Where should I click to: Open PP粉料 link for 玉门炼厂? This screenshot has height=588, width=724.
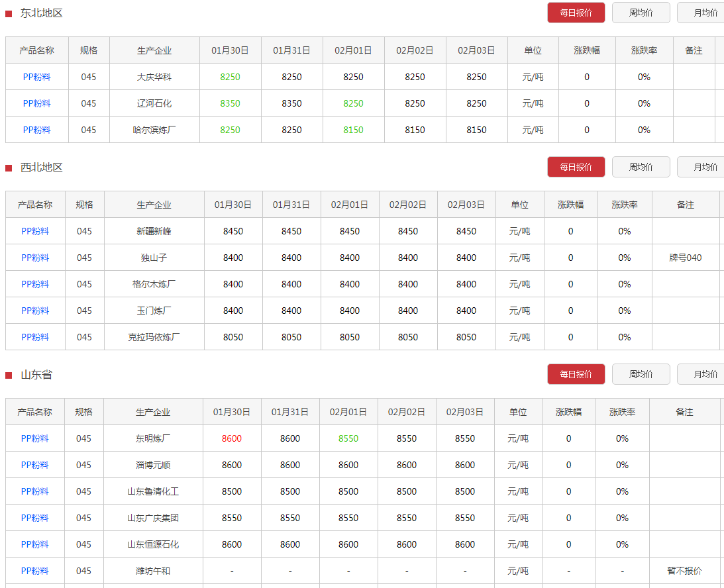click(x=35, y=311)
